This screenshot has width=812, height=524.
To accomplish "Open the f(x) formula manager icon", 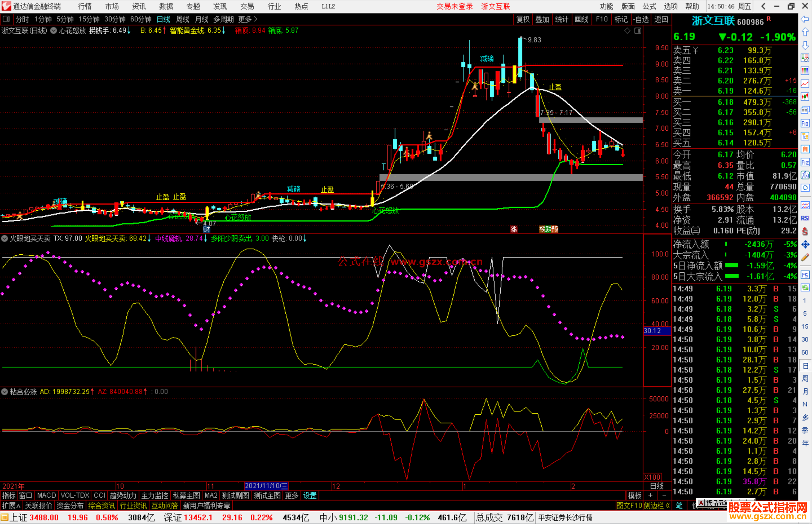I will [x=805, y=175].
